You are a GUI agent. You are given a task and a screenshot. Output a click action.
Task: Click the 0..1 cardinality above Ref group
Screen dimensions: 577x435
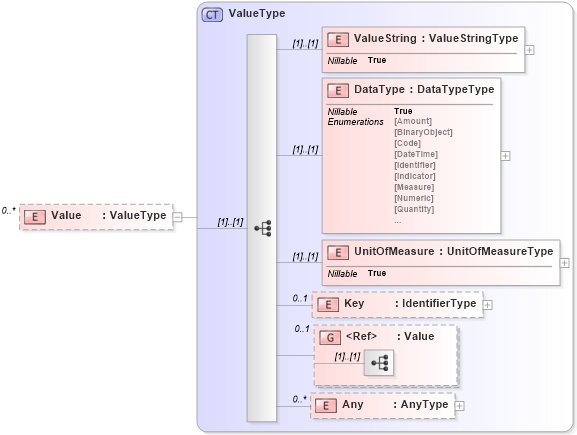coord(302,329)
